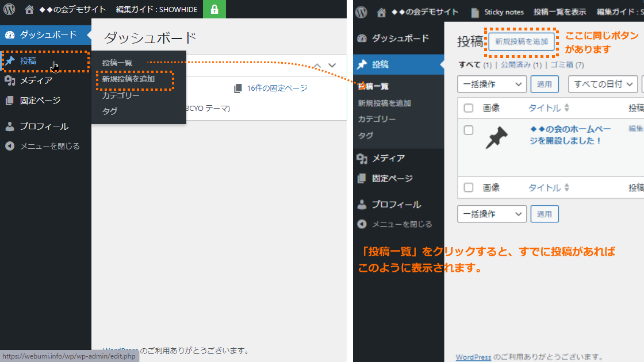Tick the select-all checkbox in table header
The width and height of the screenshot is (644, 362).
[469, 108]
